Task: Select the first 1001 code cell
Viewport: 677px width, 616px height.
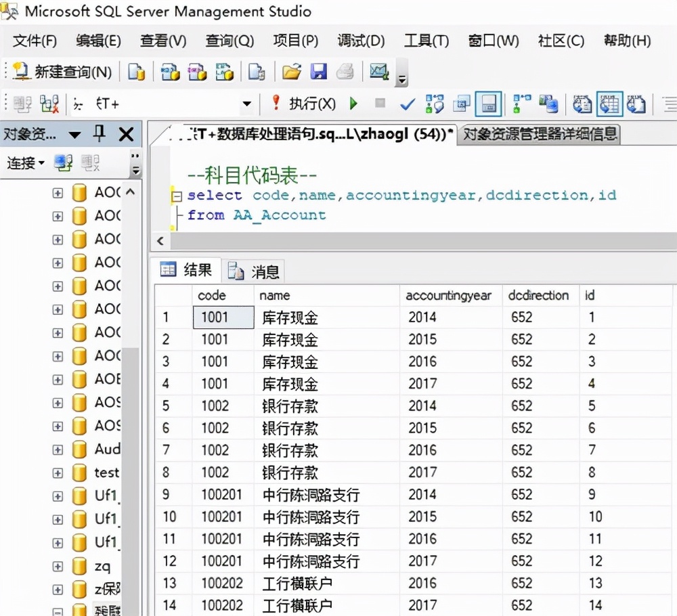Action: (x=223, y=317)
